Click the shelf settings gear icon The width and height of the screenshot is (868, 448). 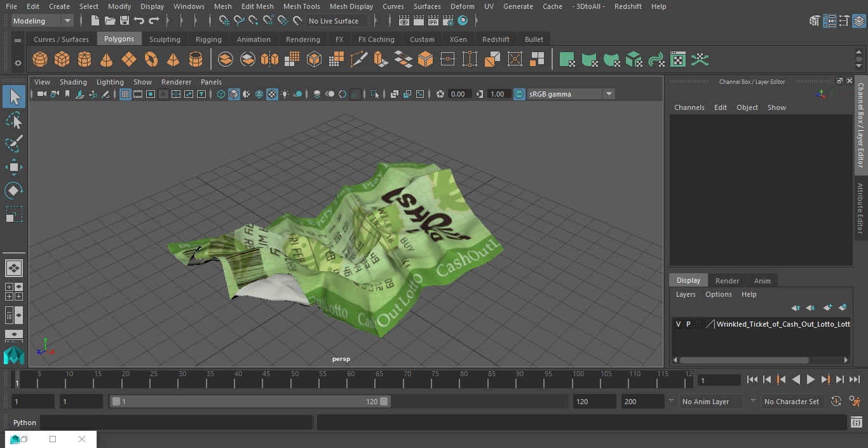click(18, 63)
